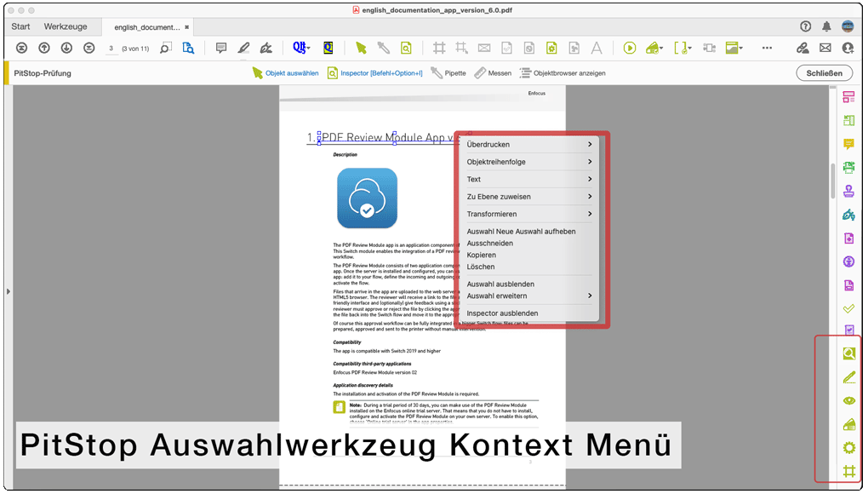The width and height of the screenshot is (868, 494).
Task: Go to the first page button
Action: [x=21, y=49]
